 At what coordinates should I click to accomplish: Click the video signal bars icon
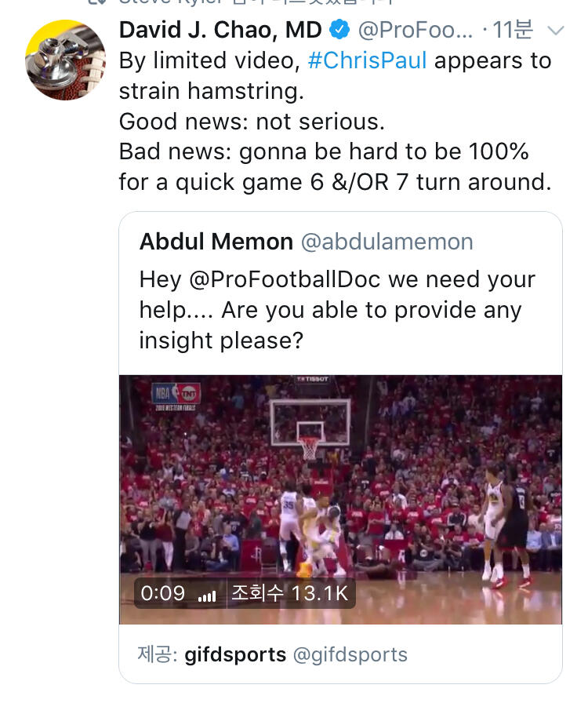click(x=207, y=595)
